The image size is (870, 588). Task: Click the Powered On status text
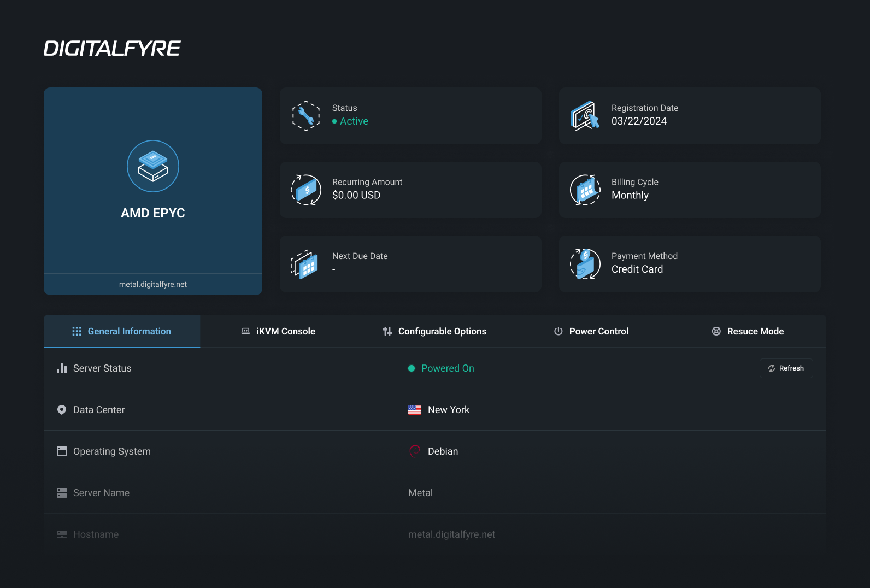pos(448,368)
